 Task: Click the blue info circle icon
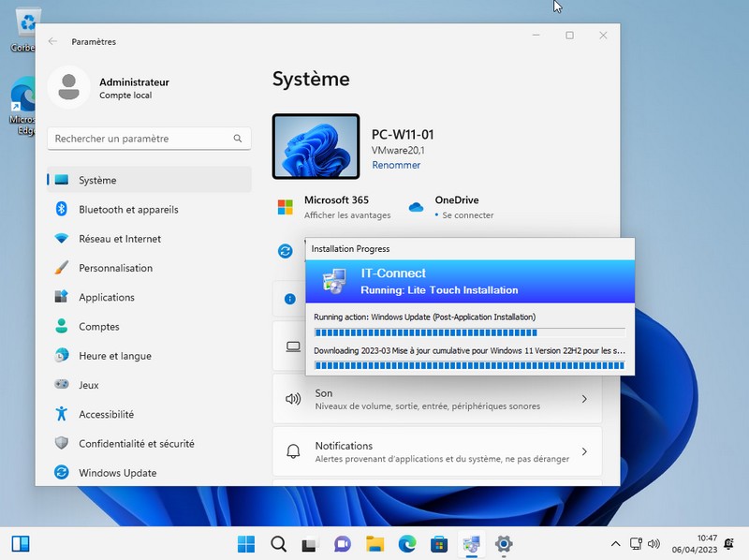pyautogui.click(x=290, y=299)
